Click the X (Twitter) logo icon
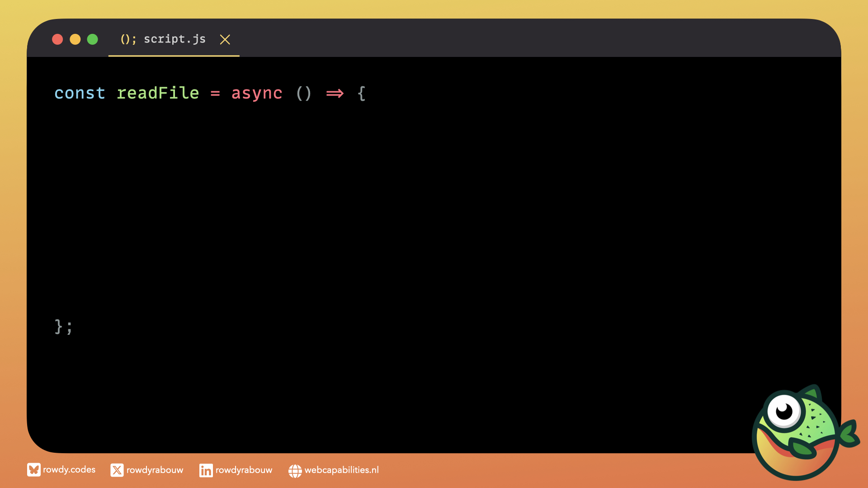Screen dimensions: 868x488 click(117, 470)
